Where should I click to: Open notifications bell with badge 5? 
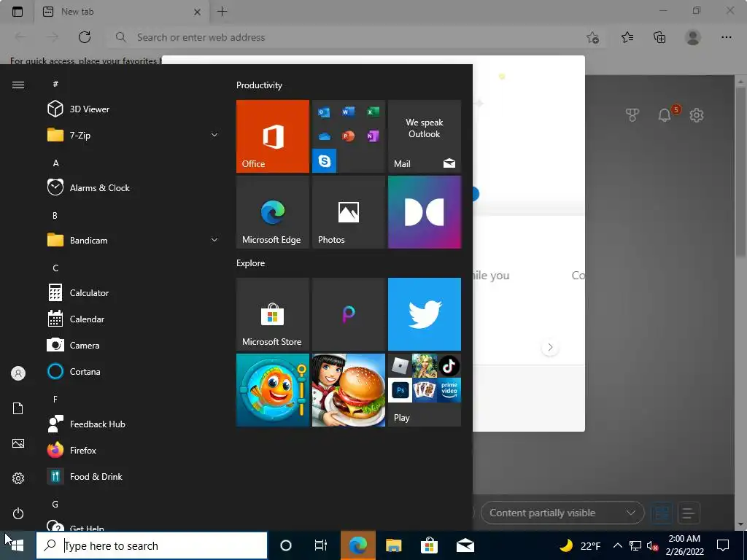tap(665, 114)
